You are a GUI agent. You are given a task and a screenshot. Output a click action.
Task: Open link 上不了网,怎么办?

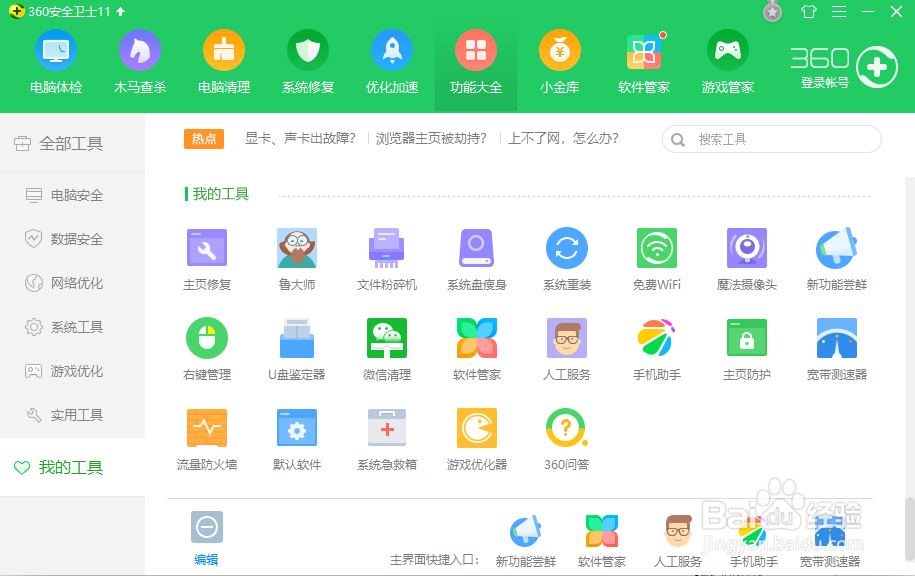coord(563,138)
